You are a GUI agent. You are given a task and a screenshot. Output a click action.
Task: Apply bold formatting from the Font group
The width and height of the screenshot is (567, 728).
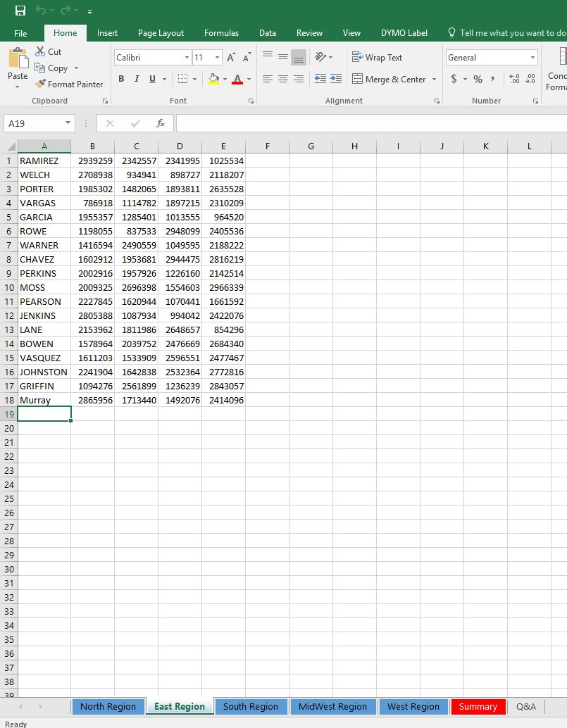tap(120, 78)
